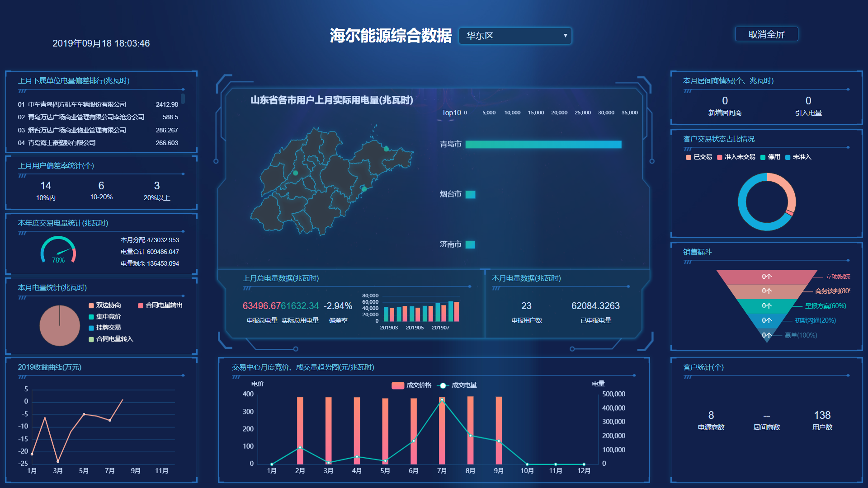Toggle 双边协商 legend in monthly pie chart
Screen dimensions: 868x488
pos(105,305)
